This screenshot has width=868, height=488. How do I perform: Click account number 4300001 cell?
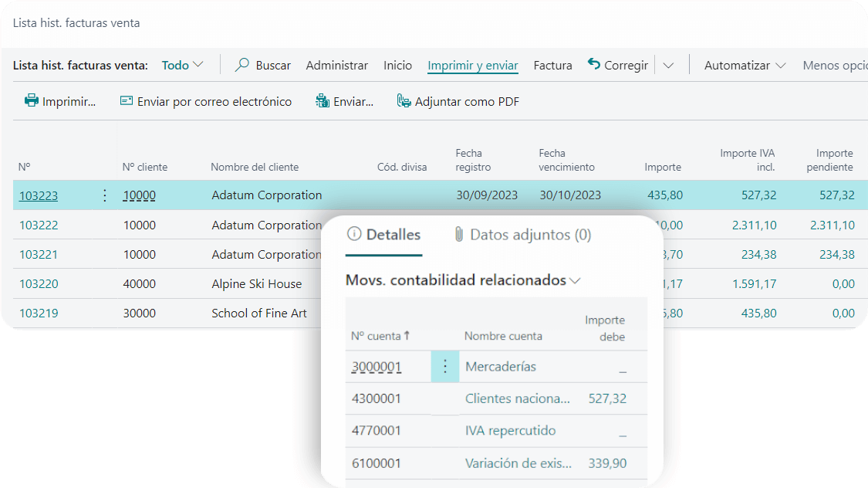pos(376,398)
